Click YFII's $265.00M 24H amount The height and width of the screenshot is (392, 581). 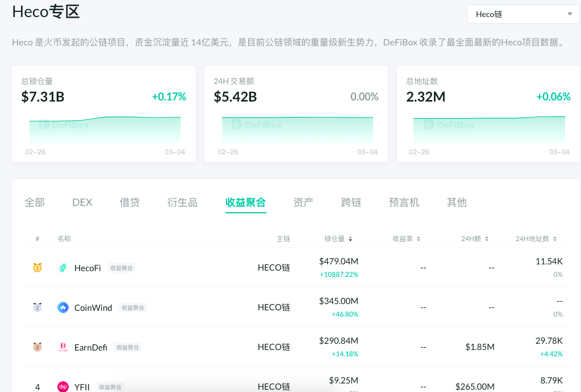(x=475, y=386)
